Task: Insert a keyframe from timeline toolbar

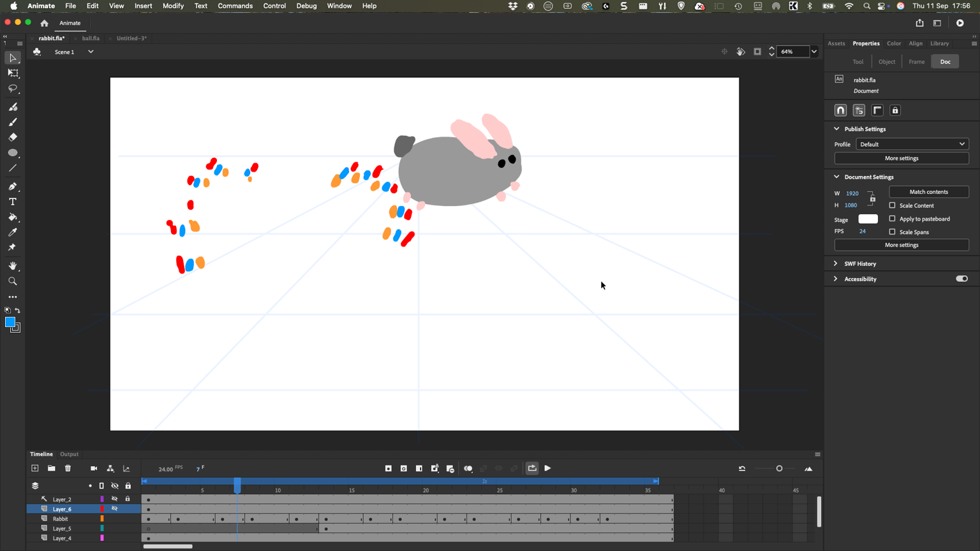Action: (389, 468)
